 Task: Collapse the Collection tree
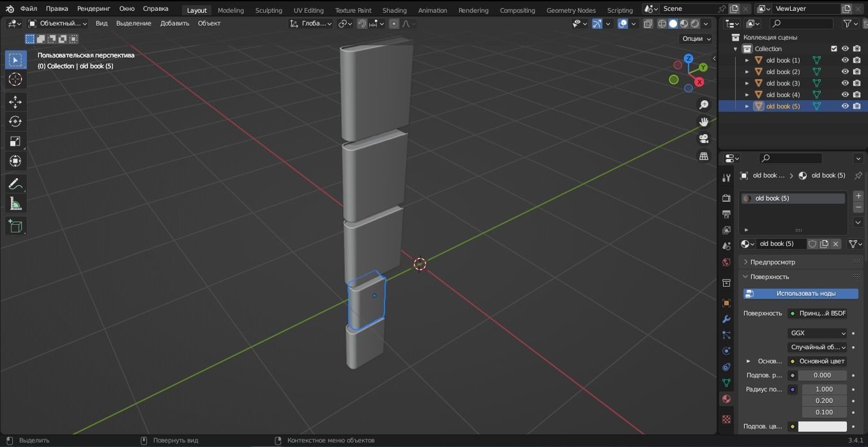point(735,49)
